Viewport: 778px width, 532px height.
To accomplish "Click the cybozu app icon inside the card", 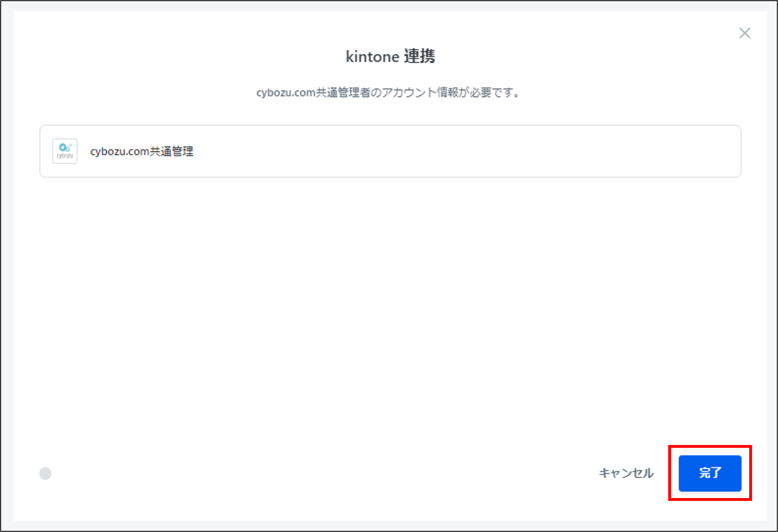I will (65, 151).
